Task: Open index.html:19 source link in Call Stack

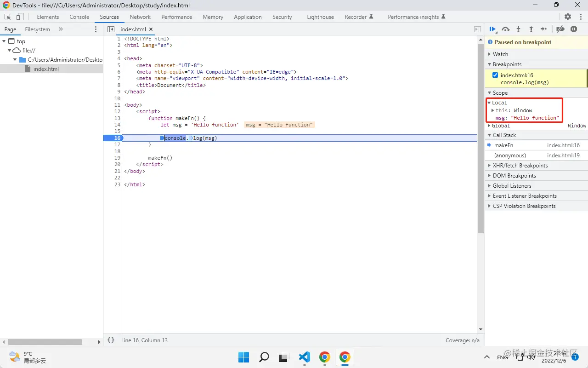Action: [563, 155]
